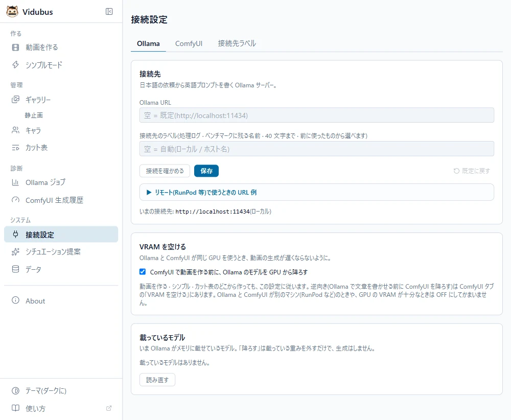Click the external link icon for 使い方
The width and height of the screenshot is (511, 420).
tap(109, 408)
